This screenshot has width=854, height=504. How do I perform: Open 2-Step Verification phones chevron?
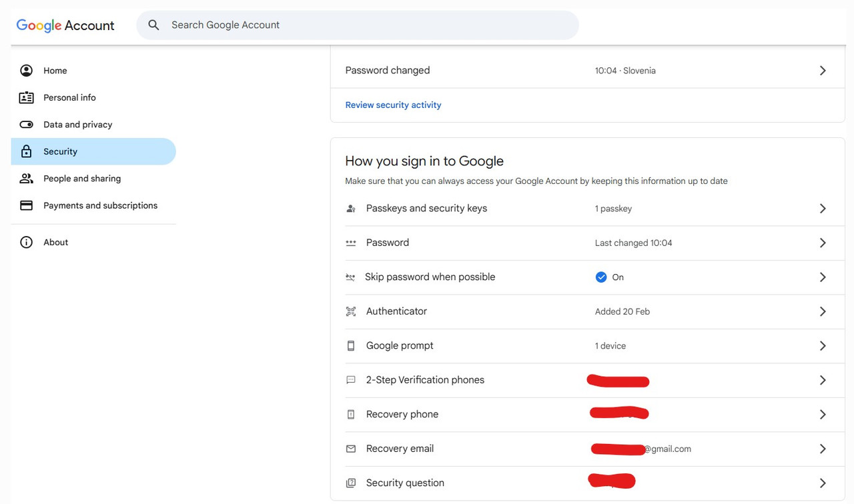(x=823, y=380)
